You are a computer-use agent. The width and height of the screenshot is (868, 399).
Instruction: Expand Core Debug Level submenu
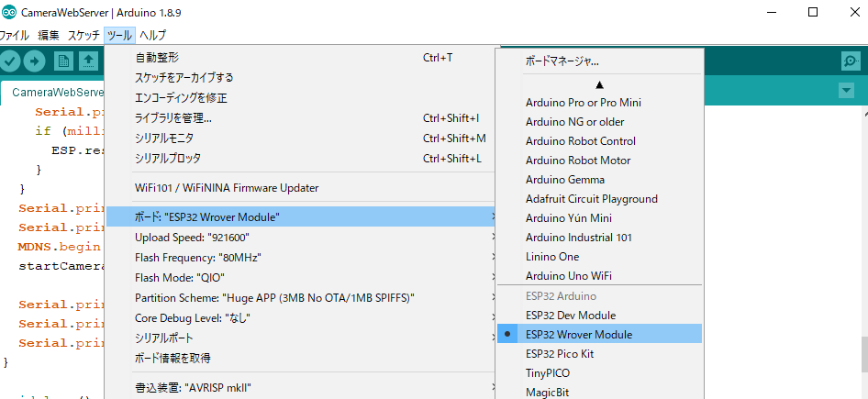tap(302, 317)
